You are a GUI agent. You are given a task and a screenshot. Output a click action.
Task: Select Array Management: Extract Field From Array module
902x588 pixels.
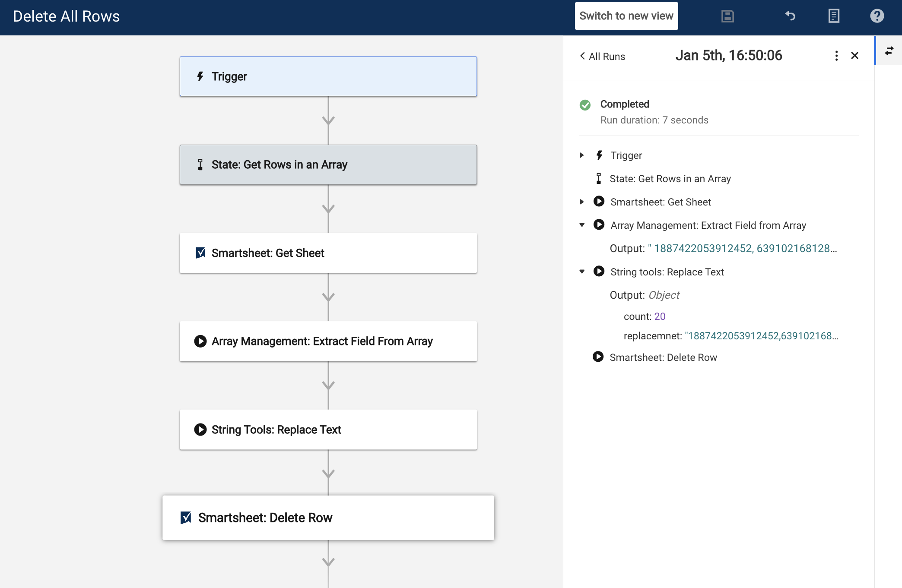328,341
